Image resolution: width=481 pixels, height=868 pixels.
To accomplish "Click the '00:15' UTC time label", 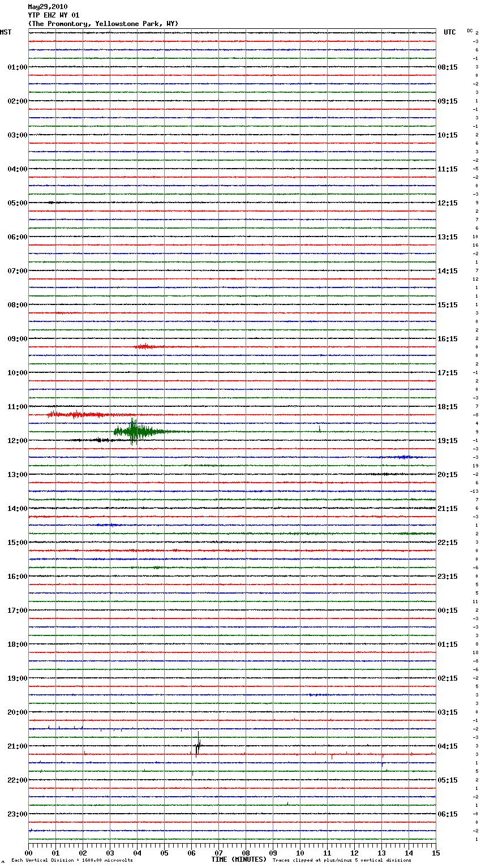I will (448, 611).
